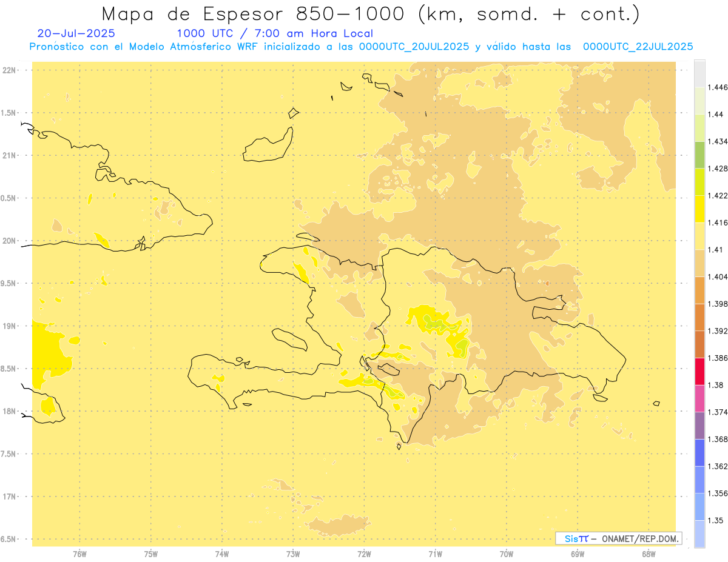The image size is (728, 562).
Task: Pick the red 1.38–1.386 legend swatch
Action: click(x=699, y=372)
